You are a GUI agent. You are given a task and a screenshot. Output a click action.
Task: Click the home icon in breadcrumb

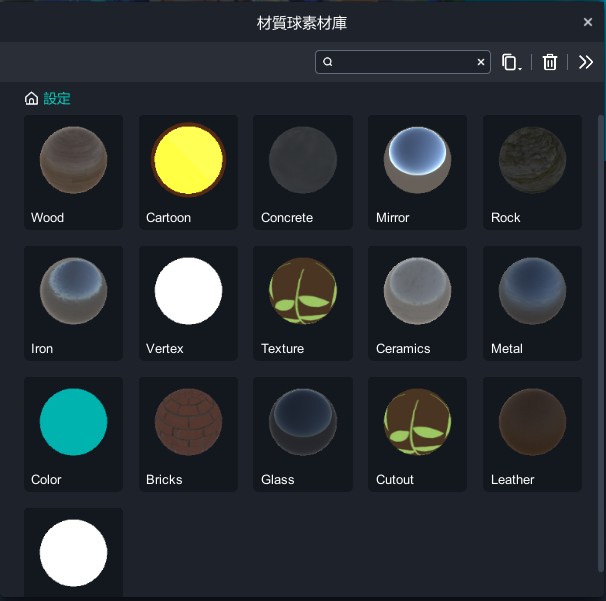pos(32,99)
